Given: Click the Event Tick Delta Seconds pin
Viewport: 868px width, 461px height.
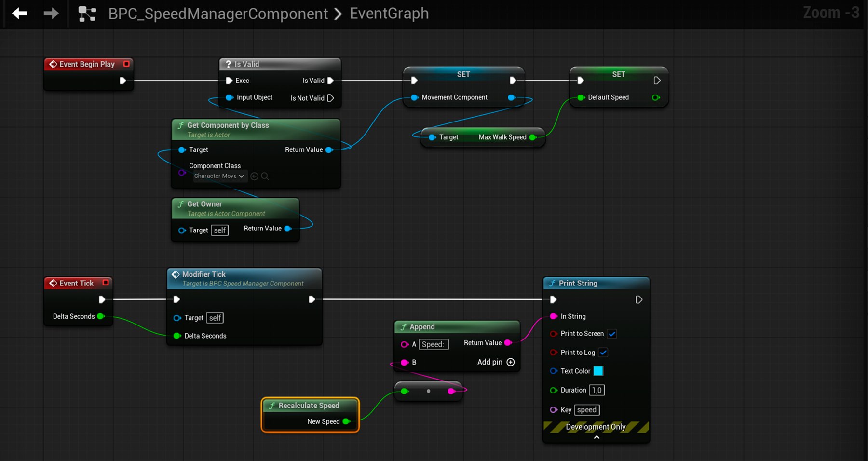Looking at the screenshot, I should pyautogui.click(x=101, y=316).
